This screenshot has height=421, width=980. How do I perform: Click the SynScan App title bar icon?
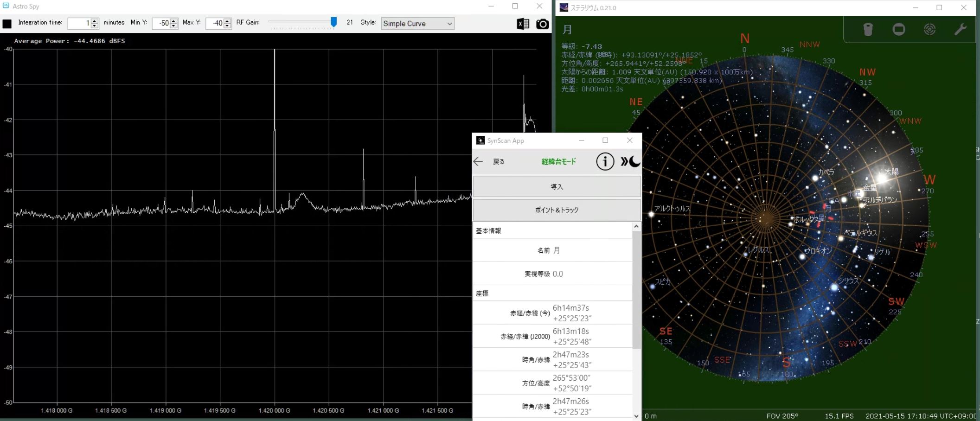[480, 140]
